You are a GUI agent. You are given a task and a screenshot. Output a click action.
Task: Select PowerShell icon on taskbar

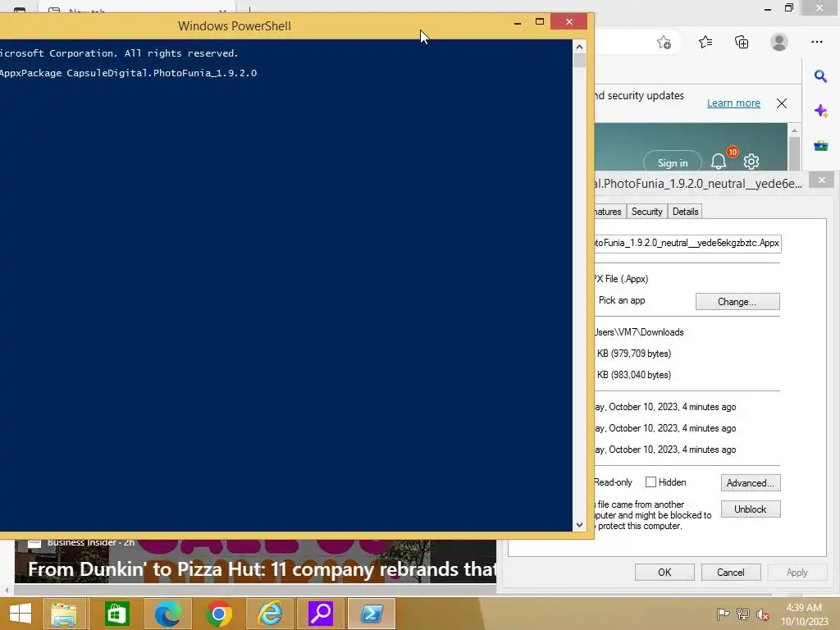[x=372, y=614]
